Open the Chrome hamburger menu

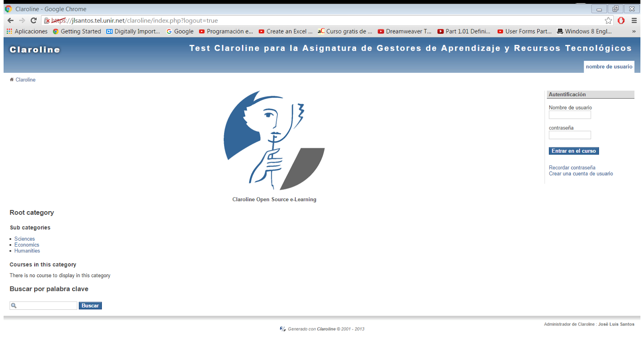(x=634, y=21)
